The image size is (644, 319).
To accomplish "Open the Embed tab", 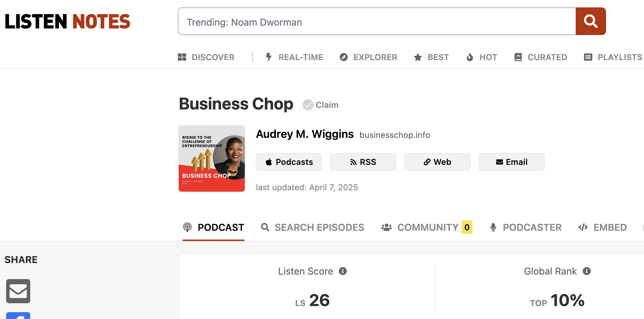I will [602, 227].
